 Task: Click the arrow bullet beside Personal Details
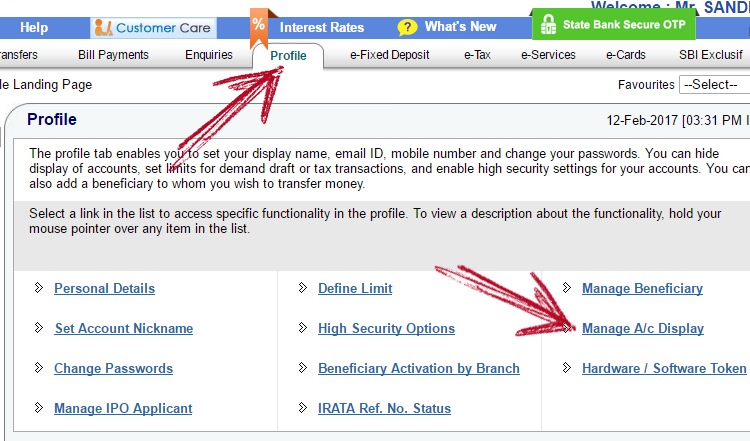39,288
